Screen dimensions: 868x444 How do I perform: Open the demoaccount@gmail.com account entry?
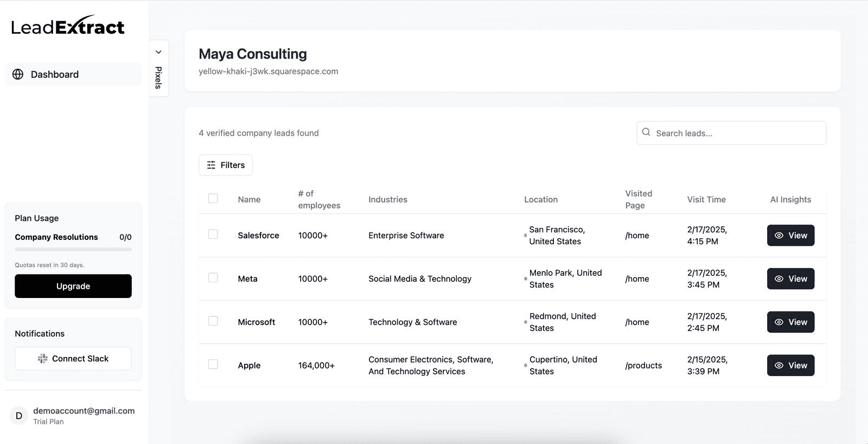point(73,416)
